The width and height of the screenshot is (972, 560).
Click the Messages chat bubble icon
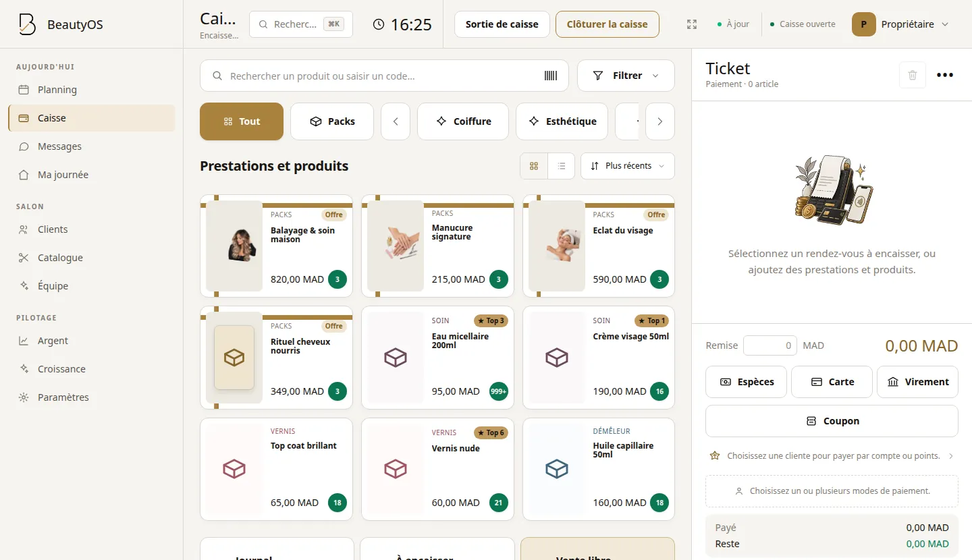pyautogui.click(x=24, y=146)
